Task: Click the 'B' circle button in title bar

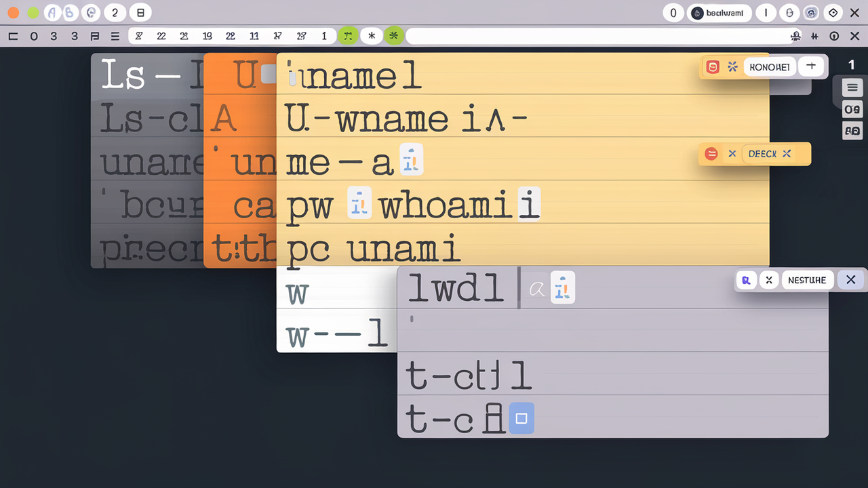Action: [x=71, y=12]
